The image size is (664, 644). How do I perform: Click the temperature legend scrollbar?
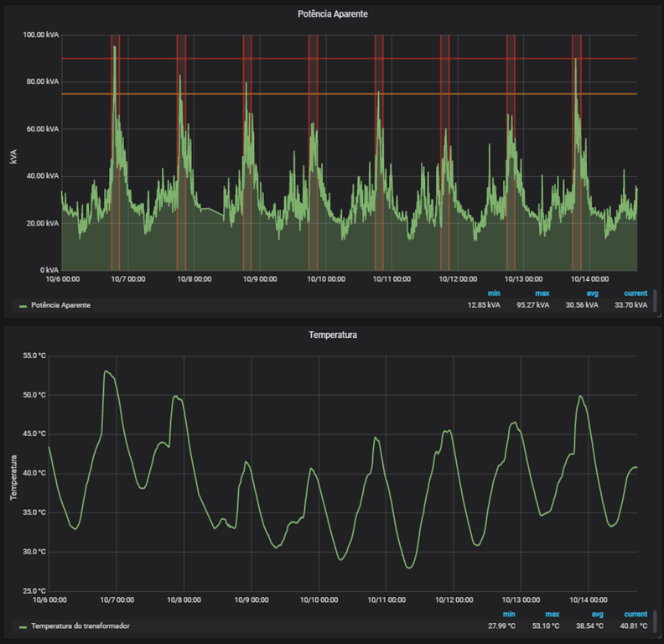pos(655,621)
